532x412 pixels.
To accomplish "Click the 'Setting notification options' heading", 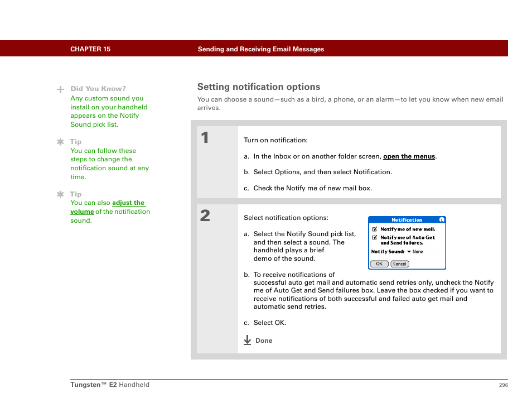I will 259,87.
